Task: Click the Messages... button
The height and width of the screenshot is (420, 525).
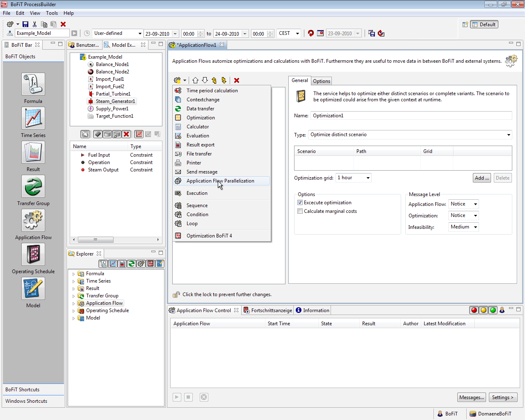Action: coord(472,397)
